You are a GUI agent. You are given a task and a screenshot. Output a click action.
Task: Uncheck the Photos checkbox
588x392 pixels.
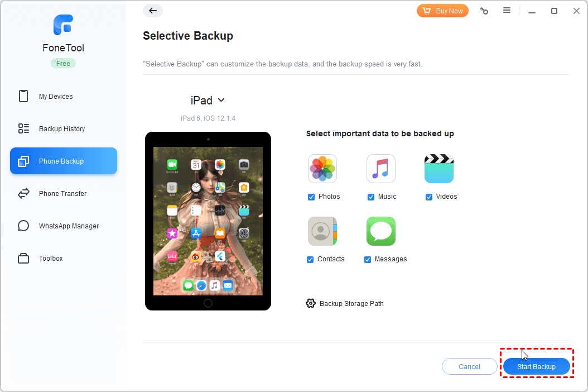[311, 197]
